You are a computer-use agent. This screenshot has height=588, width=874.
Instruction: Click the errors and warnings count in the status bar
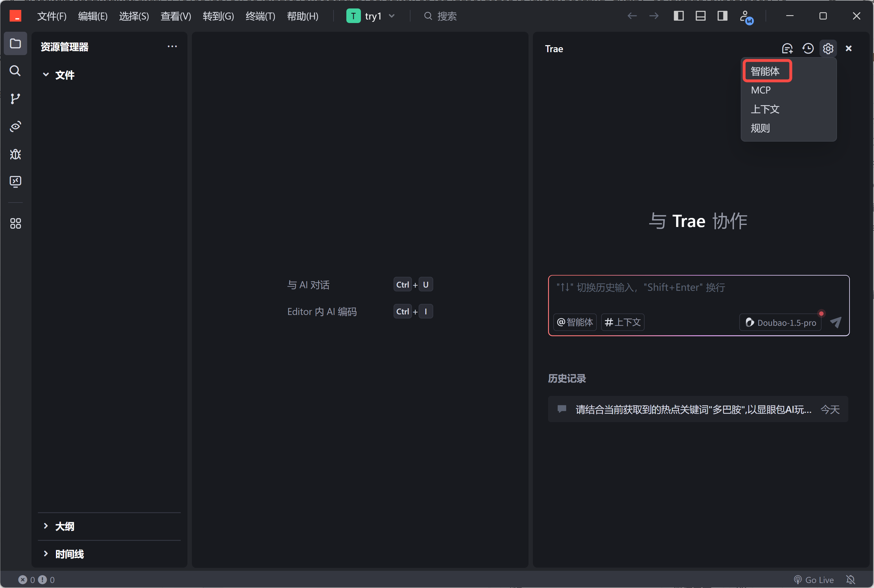(x=37, y=580)
